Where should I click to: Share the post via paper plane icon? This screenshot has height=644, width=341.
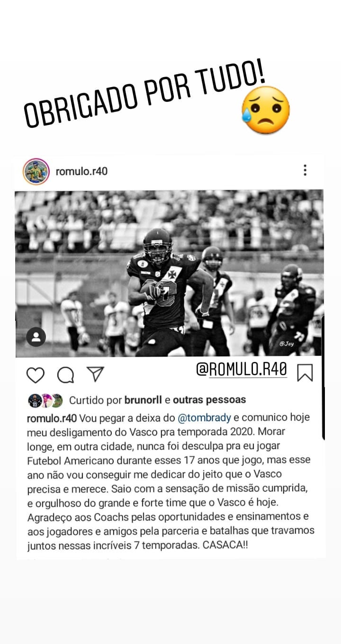click(x=96, y=375)
